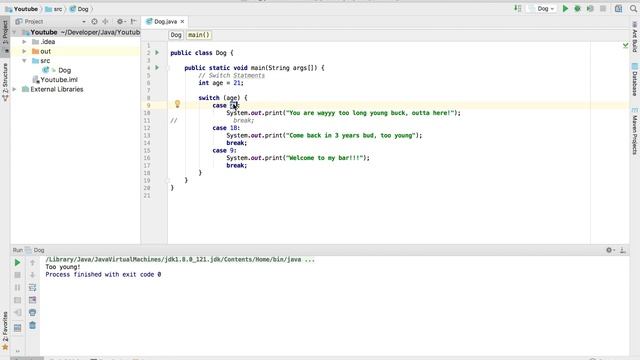
Task: Select the Dog class in project tree
Action: click(64, 70)
